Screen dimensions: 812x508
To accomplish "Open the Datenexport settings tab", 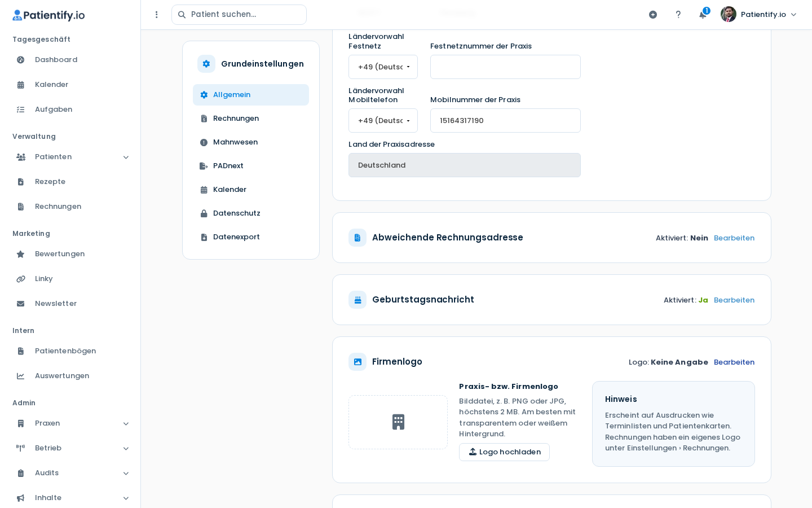I will tap(251, 237).
